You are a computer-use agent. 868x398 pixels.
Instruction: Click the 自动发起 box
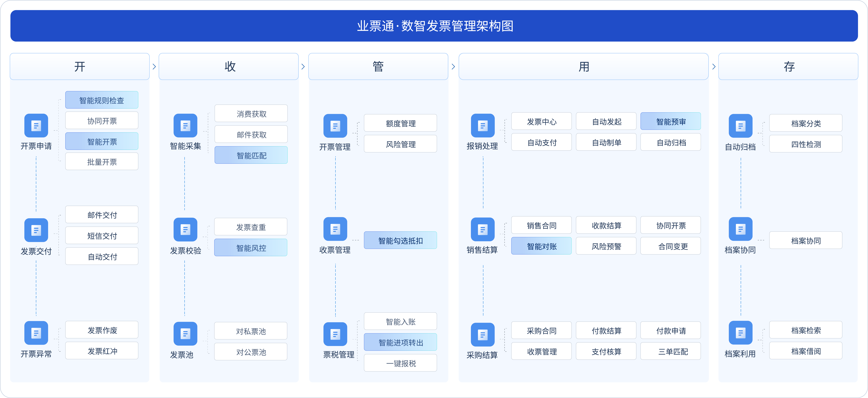[x=606, y=121]
